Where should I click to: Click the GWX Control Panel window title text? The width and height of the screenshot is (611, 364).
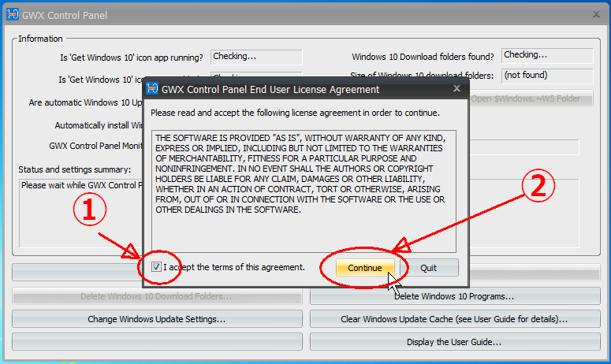pos(66,15)
